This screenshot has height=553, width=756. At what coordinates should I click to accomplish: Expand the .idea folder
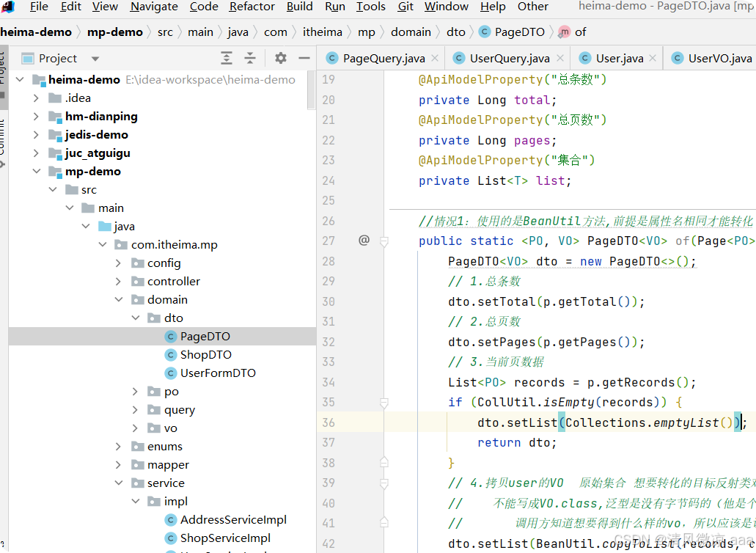coord(36,98)
